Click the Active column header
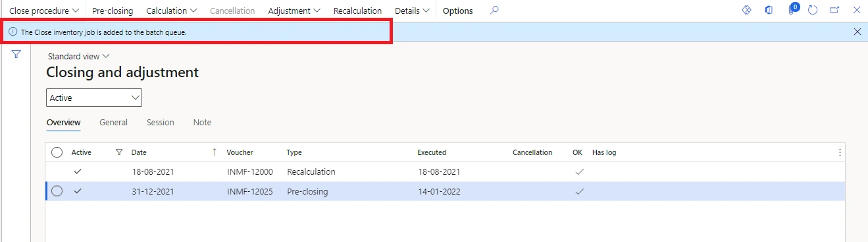The width and height of the screenshot is (868, 242). [82, 152]
